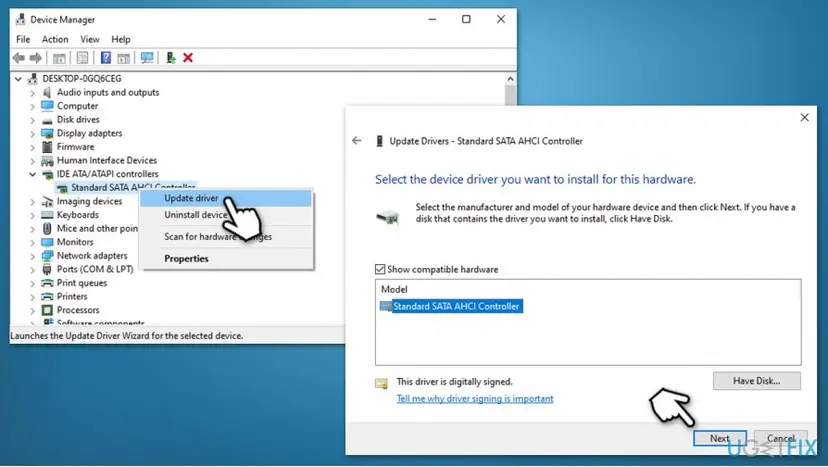Click the show/hide console tree toolbar icon
Image resolution: width=828 pixels, height=467 pixels.
pyautogui.click(x=59, y=58)
